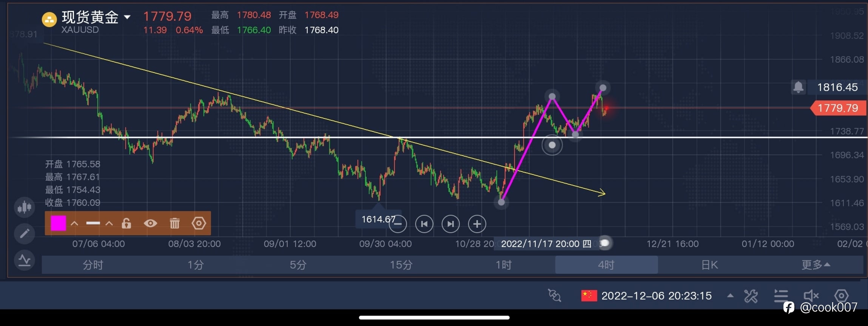
Task: Expand the color picker chevron beside magenta swatch
Action: (x=74, y=223)
